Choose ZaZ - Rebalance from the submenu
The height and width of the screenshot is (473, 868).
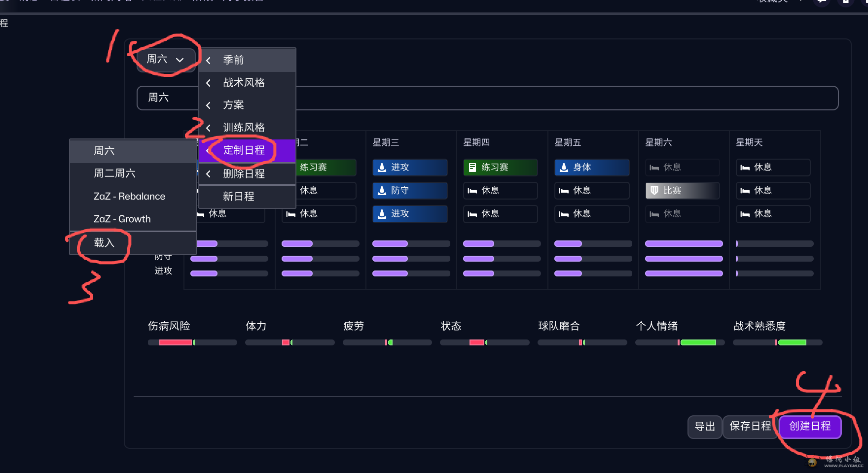pos(129,196)
